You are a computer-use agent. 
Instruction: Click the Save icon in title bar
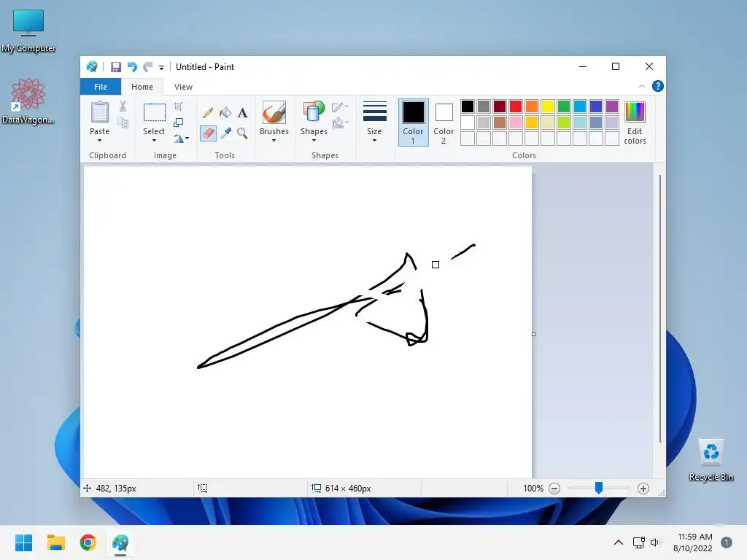tap(116, 67)
